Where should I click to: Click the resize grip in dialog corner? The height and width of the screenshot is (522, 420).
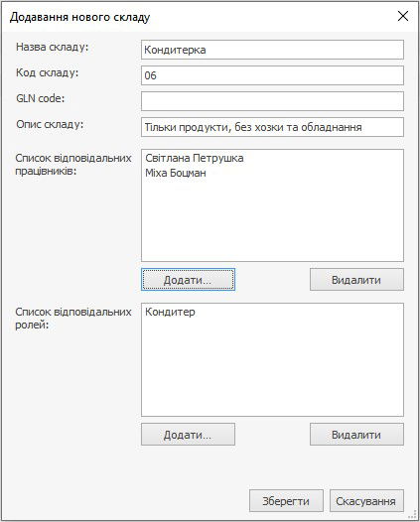[x=413, y=515]
